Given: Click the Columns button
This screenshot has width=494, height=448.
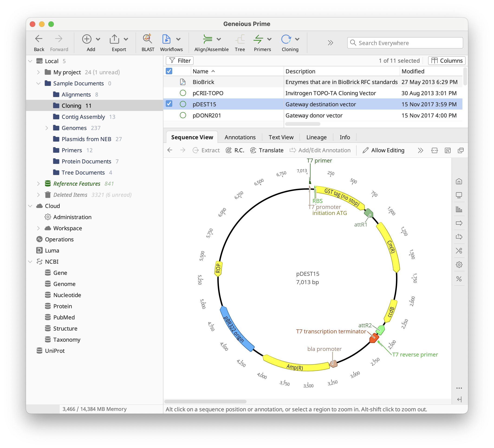Looking at the screenshot, I should pos(446,61).
